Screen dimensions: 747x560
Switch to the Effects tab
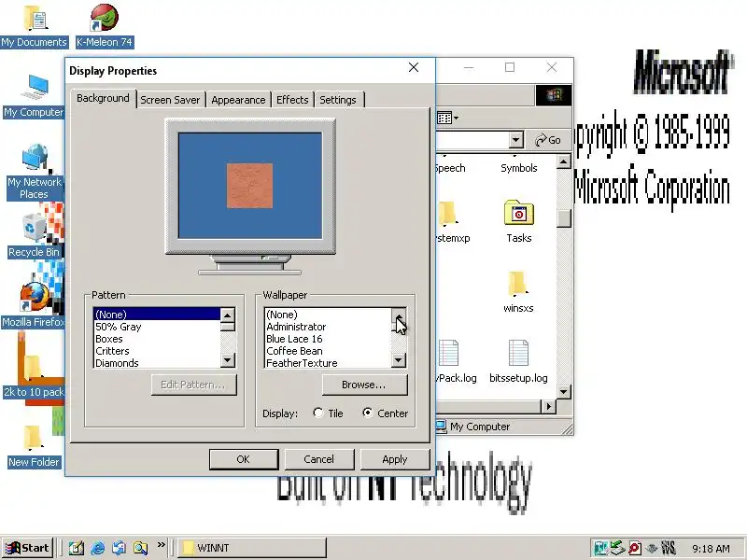(x=292, y=100)
